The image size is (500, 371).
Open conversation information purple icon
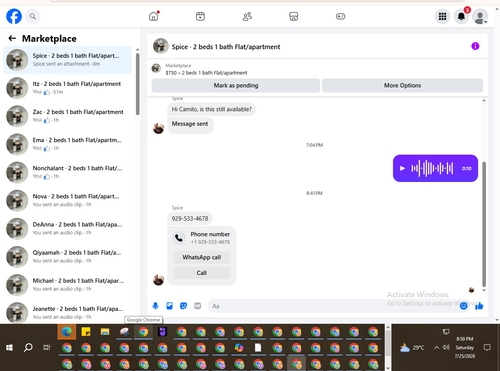[475, 46]
